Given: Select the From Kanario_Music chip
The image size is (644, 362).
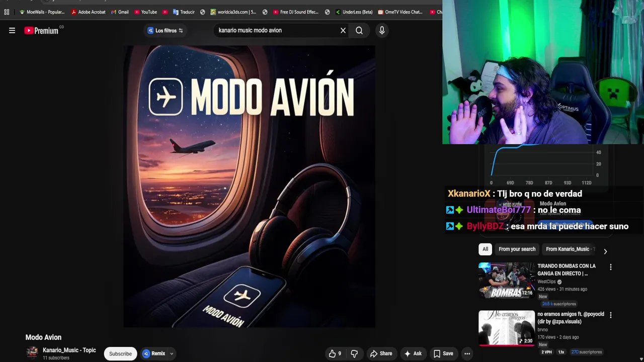Looking at the screenshot, I should [x=569, y=249].
